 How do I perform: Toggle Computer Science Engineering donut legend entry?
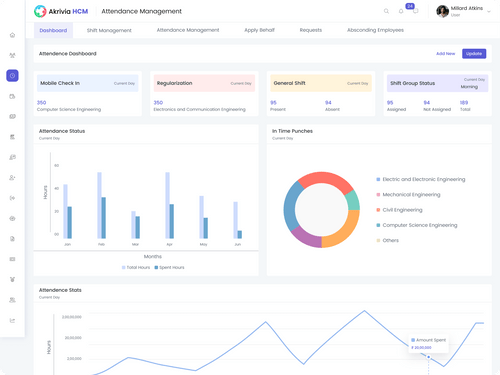tap(417, 225)
